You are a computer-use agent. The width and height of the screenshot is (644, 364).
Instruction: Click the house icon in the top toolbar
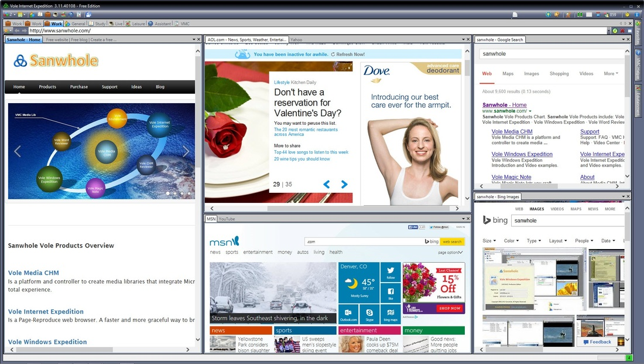click(32, 15)
